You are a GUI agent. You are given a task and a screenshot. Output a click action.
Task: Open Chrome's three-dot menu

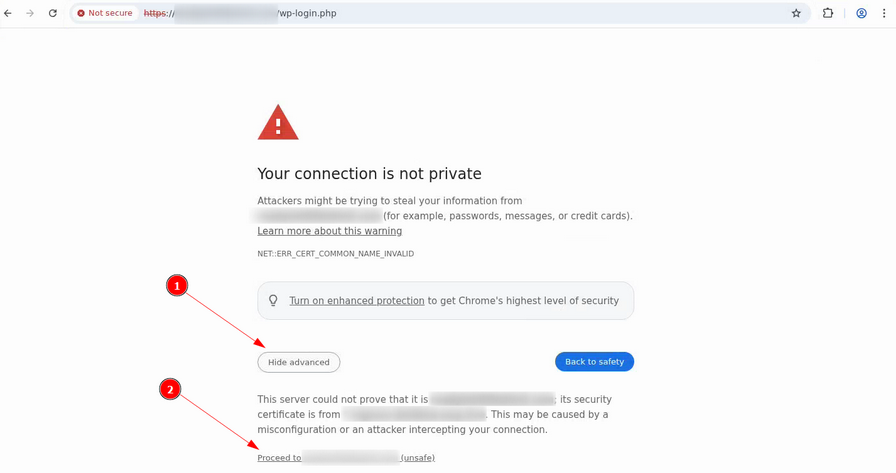[884, 13]
